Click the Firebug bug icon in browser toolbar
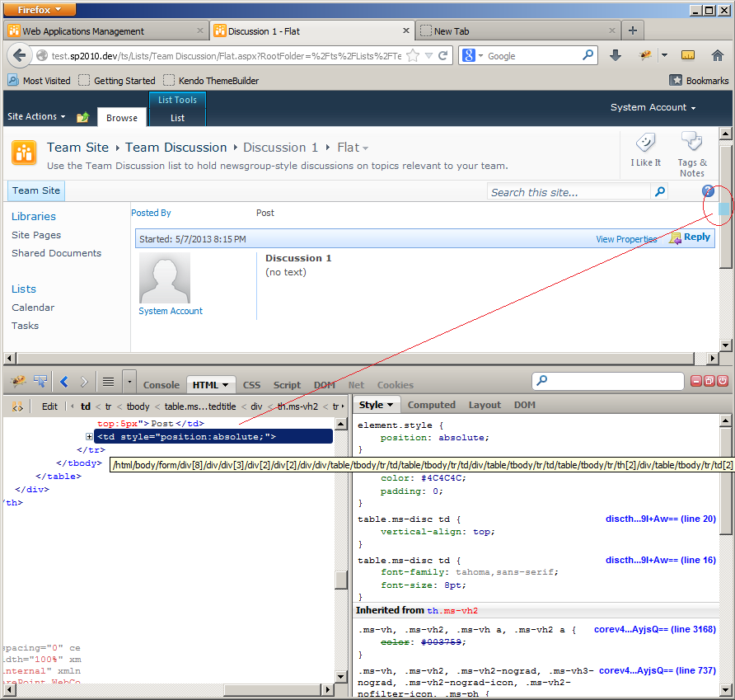This screenshot has width=735, height=700. 645,55
